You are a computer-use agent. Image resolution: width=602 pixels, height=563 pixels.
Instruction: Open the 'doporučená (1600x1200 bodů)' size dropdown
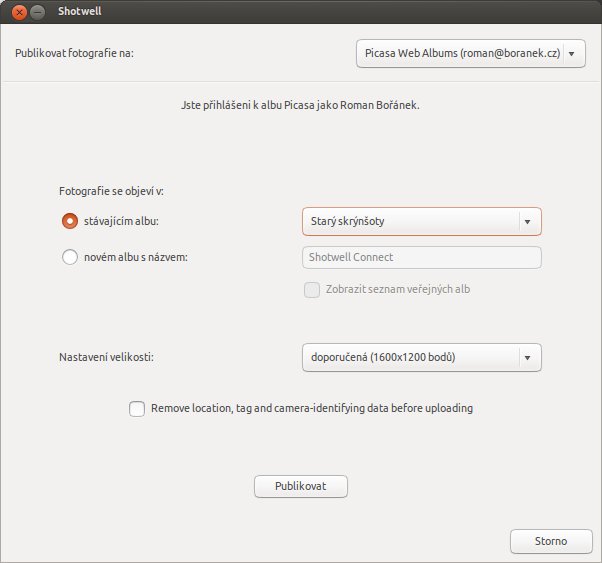click(422, 358)
